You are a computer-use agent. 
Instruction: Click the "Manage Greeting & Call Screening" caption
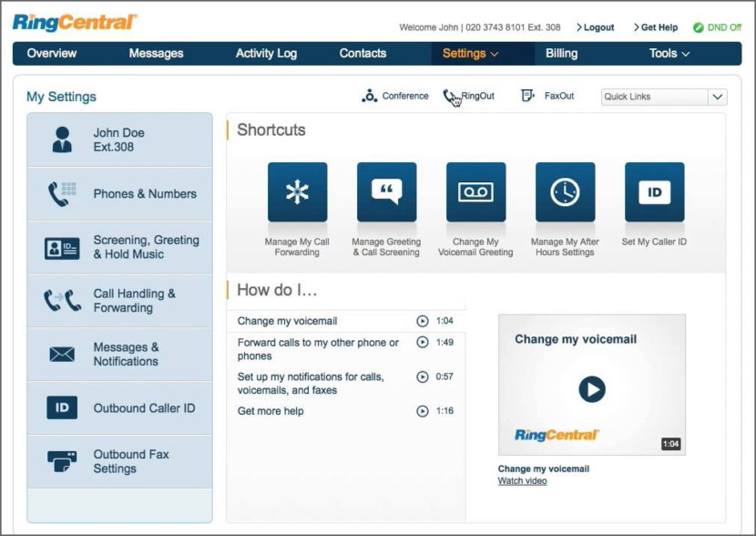[386, 247]
